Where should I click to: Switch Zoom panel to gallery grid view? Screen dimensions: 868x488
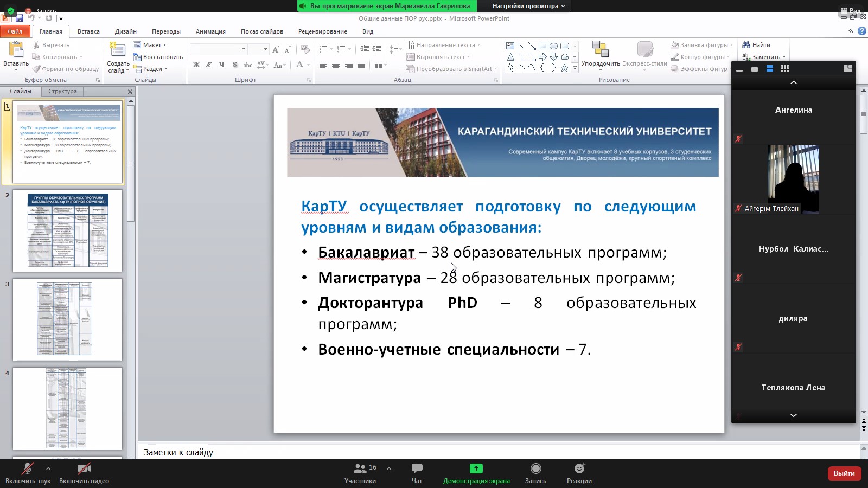coord(784,68)
